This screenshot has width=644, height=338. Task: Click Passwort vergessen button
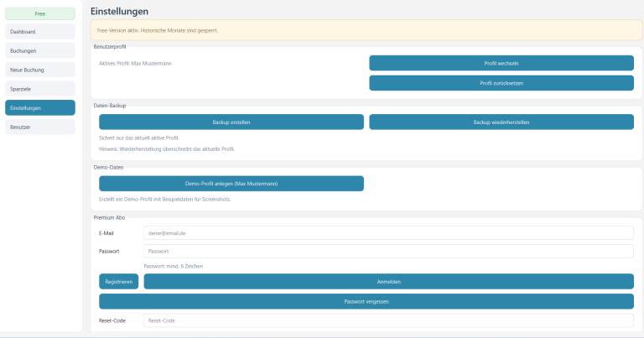click(366, 301)
